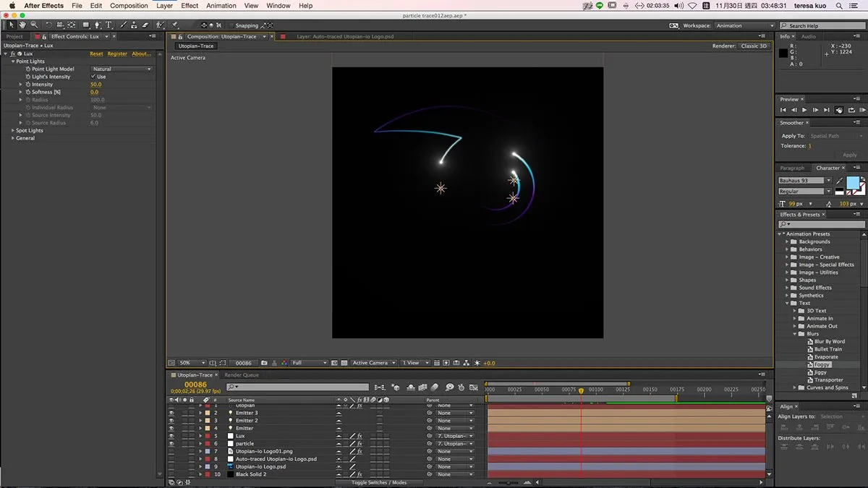
Task: Click Reset in the Lux effect
Action: coord(96,53)
